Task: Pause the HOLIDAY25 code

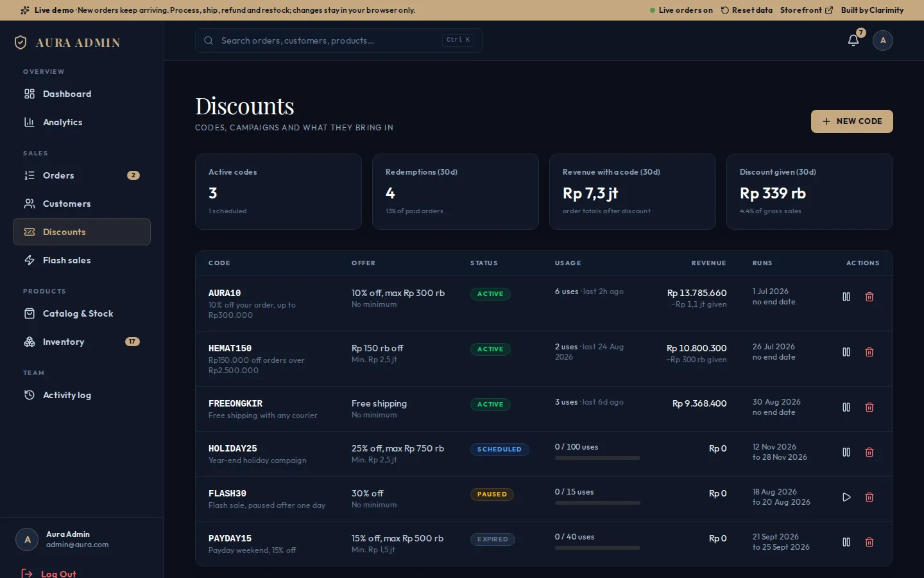Action: click(x=846, y=452)
